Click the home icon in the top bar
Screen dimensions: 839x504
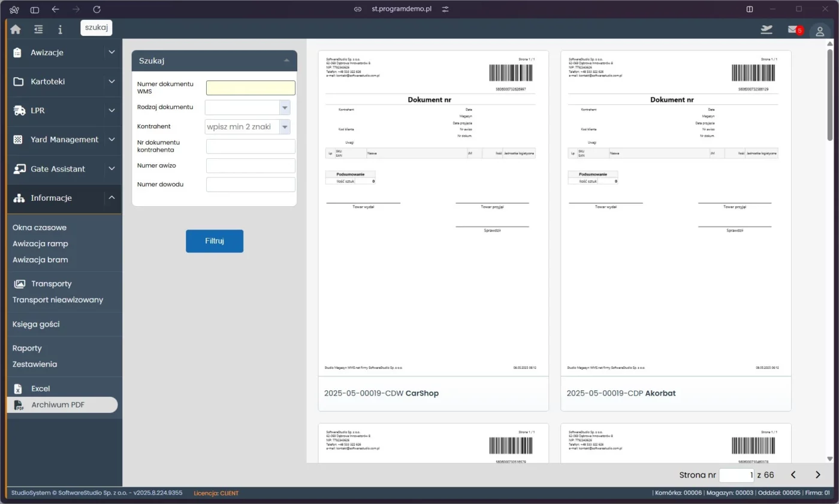coord(16,29)
